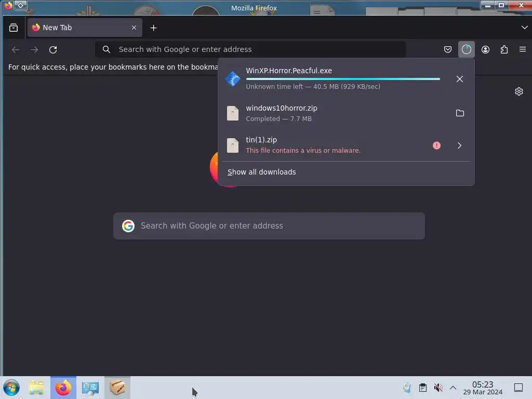Screen dimensions: 532x399
Task: Go forward one page
Action: [x=34, y=49]
